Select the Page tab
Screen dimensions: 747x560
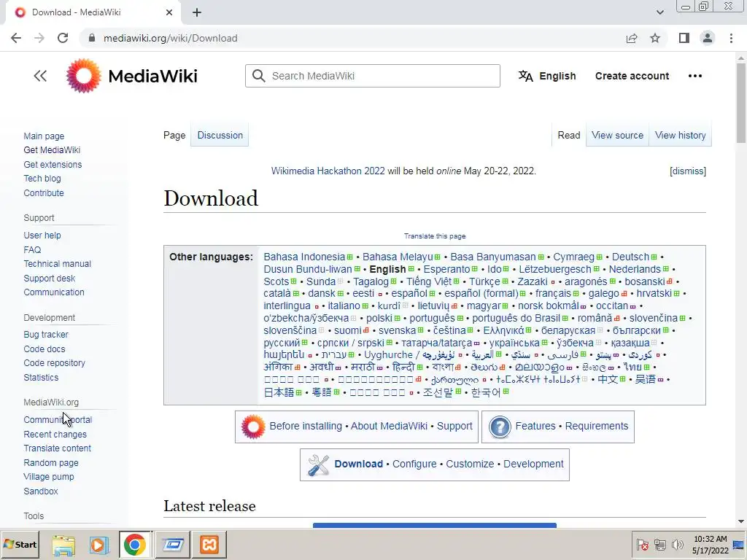(x=174, y=135)
